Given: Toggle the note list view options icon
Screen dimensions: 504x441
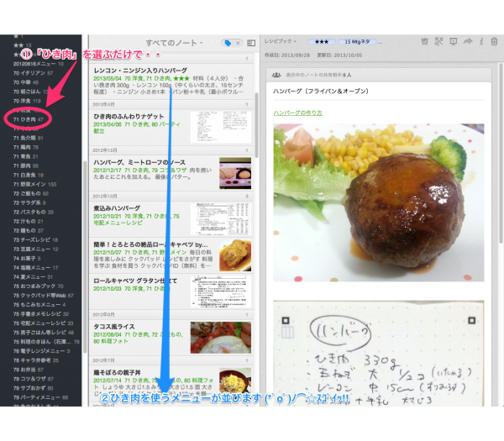Looking at the screenshot, I should click(x=251, y=43).
